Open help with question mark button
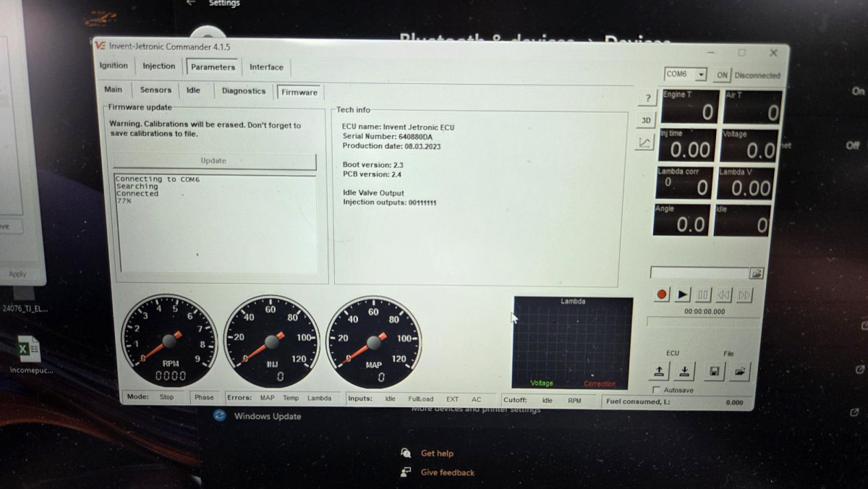Image resolution: width=868 pixels, height=489 pixels. pyautogui.click(x=647, y=98)
